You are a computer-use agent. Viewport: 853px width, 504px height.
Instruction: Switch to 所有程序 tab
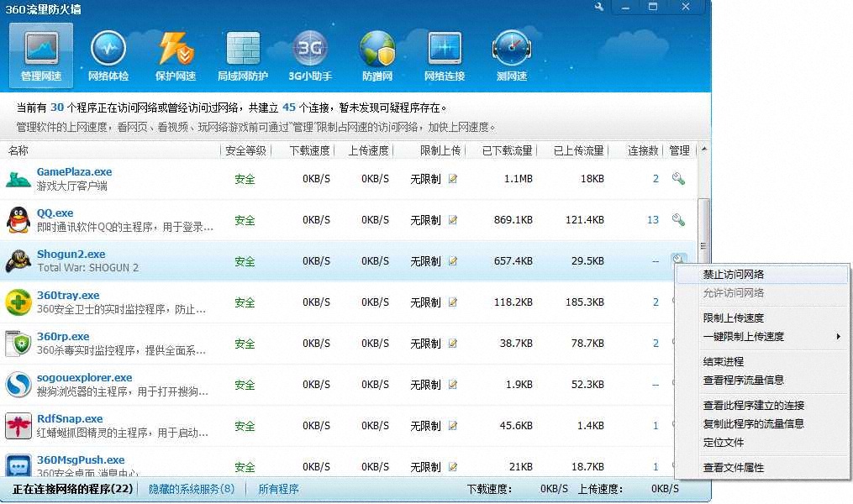278,489
